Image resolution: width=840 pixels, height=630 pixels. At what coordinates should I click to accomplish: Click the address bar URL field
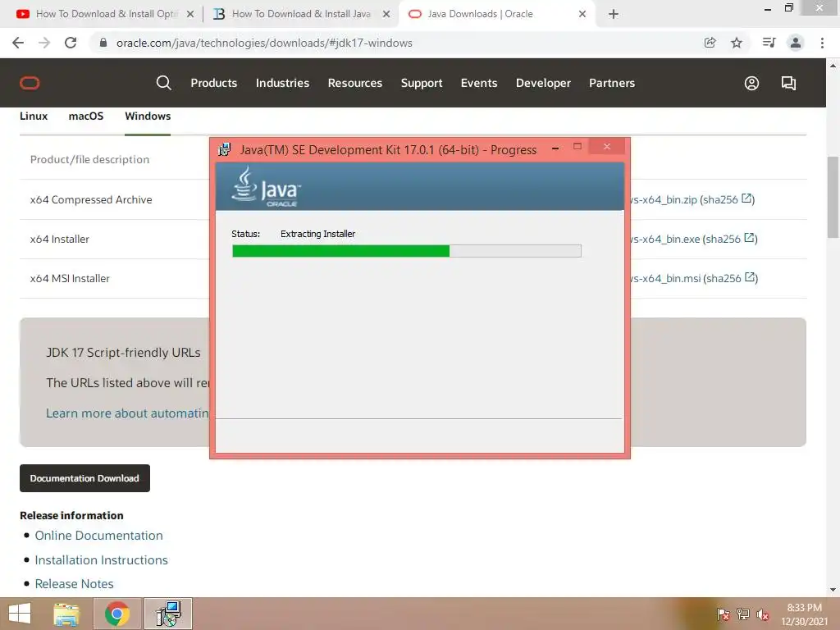[396, 43]
